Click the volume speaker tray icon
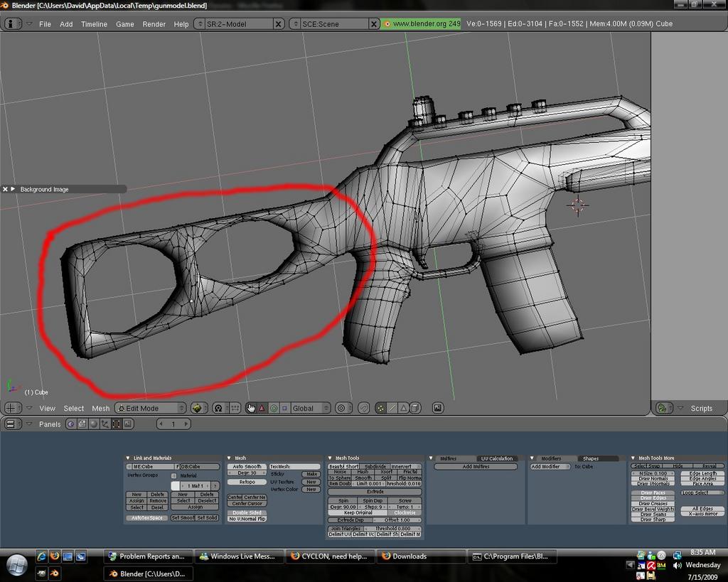Screen dimensions: 728x582 678,565
